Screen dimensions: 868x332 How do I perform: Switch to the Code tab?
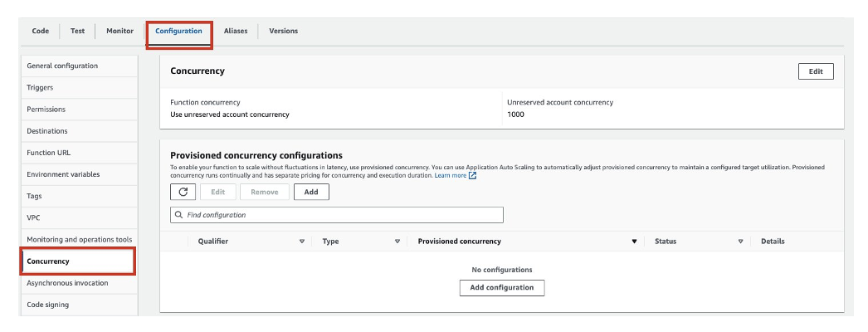point(40,32)
